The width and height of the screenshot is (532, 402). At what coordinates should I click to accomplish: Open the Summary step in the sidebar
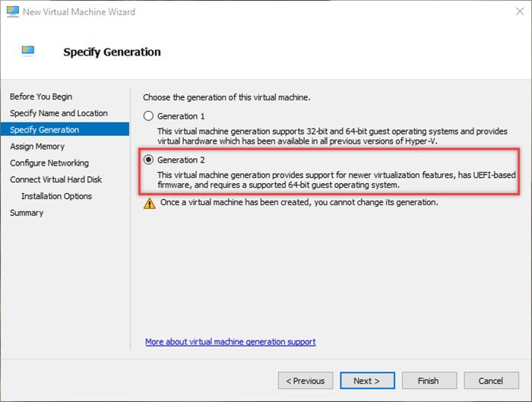click(27, 213)
